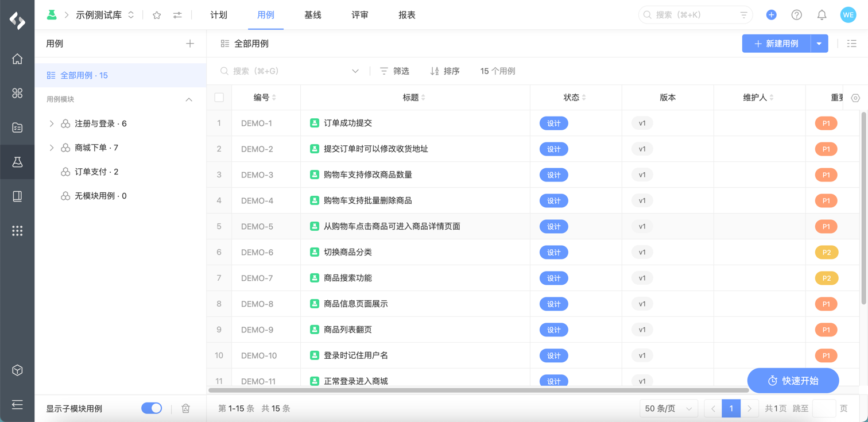The height and width of the screenshot is (422, 868).
Task: Sort by 标题 column sort arrows
Action: 423,98
